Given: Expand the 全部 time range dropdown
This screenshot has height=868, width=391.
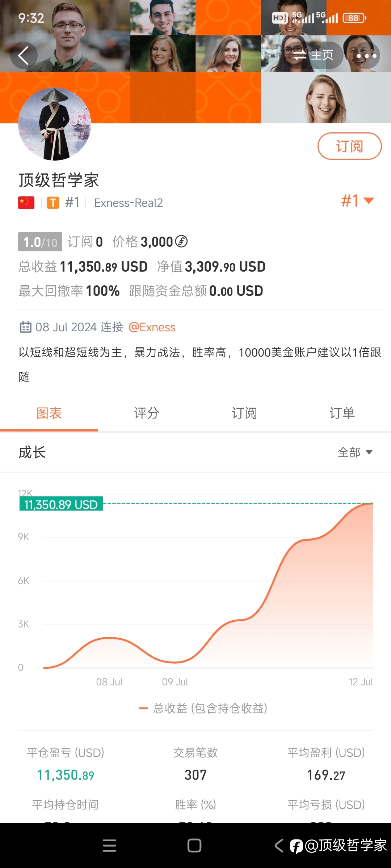Looking at the screenshot, I should pos(355,452).
